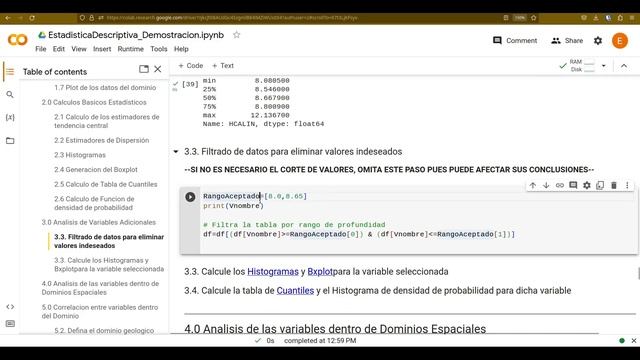Open the Edit menu
The width and height of the screenshot is (640, 360).
pos(59,49)
